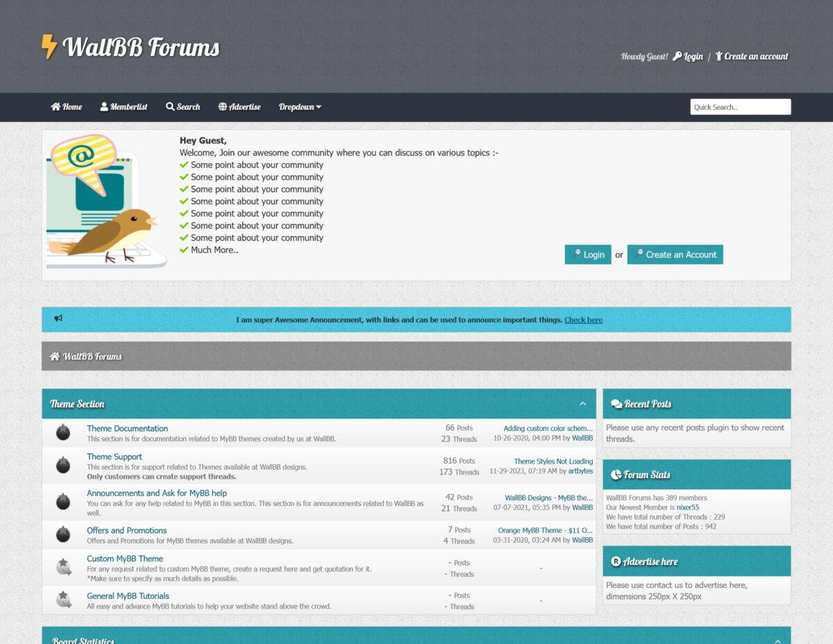Collapse the Theme Section panel
This screenshot has height=644, width=833.
(x=582, y=402)
